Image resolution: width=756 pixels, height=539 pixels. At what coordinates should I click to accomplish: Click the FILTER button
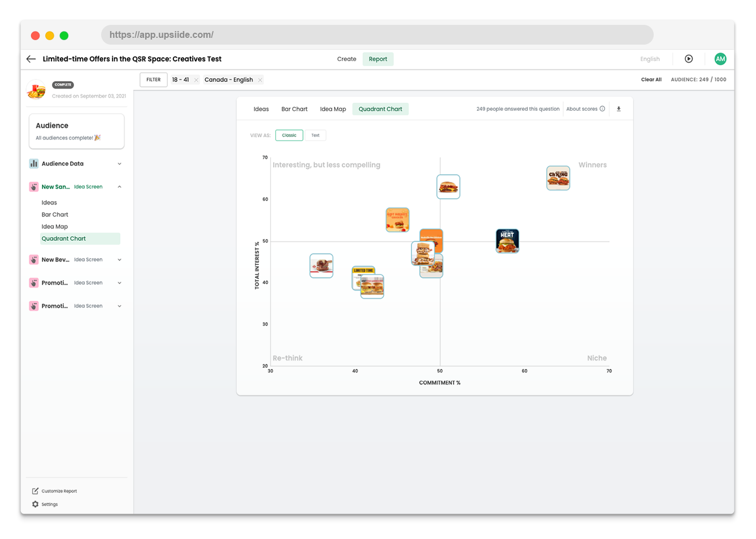(154, 80)
